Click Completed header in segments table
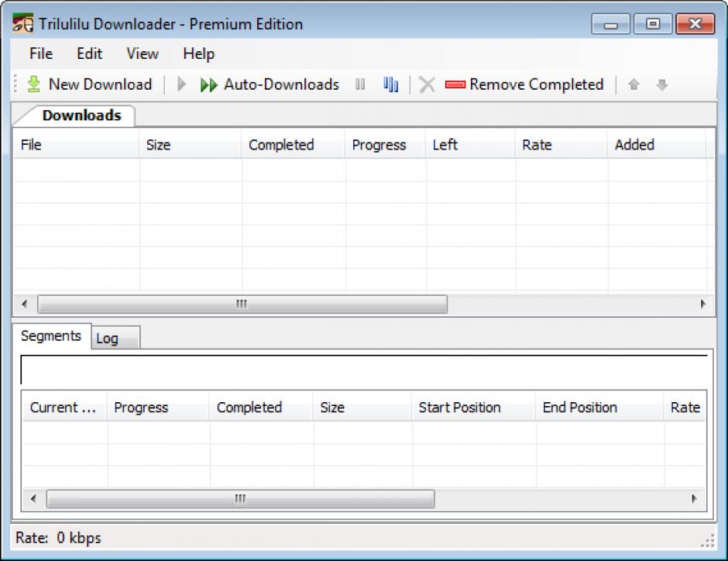This screenshot has height=561, width=728. (261, 408)
